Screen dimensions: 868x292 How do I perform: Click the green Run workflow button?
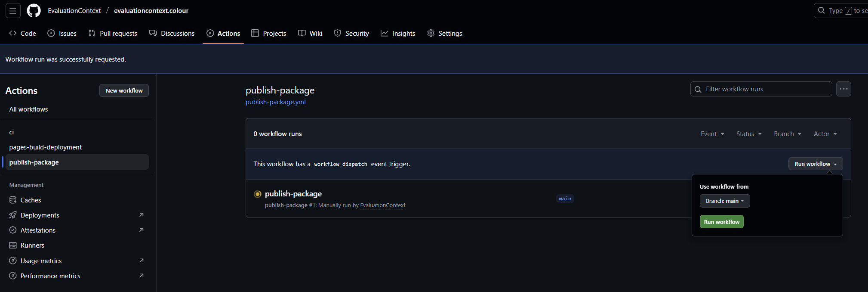(x=721, y=222)
